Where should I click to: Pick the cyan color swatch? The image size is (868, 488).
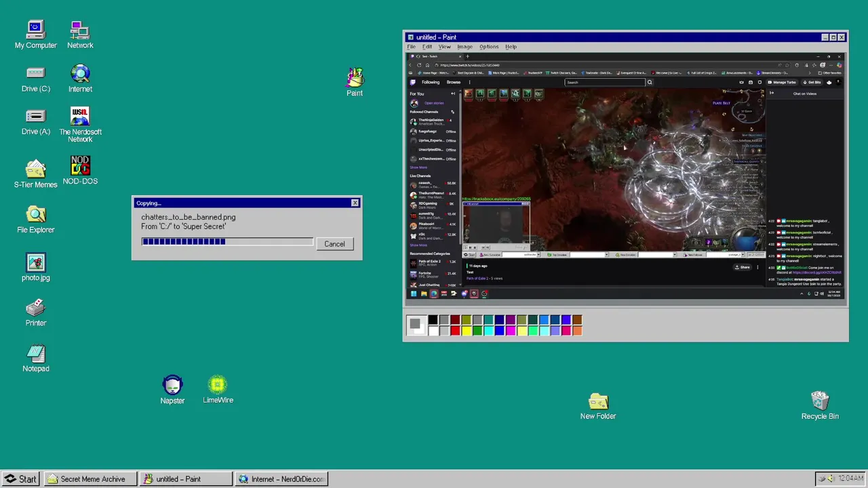[488, 331]
